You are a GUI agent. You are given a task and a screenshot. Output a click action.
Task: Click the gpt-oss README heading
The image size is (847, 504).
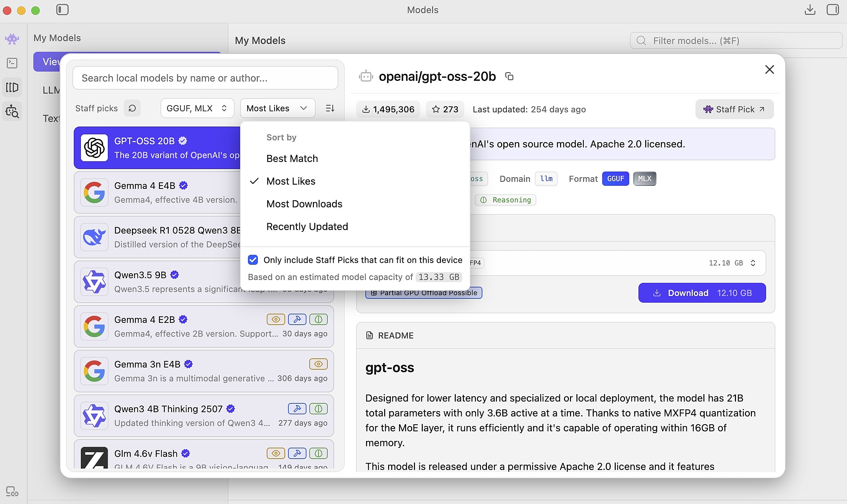point(390,368)
